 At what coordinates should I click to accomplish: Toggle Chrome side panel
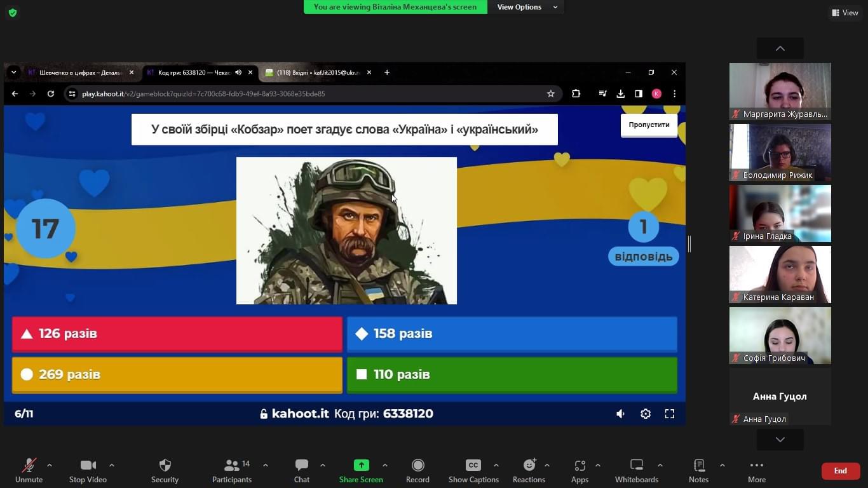(639, 93)
